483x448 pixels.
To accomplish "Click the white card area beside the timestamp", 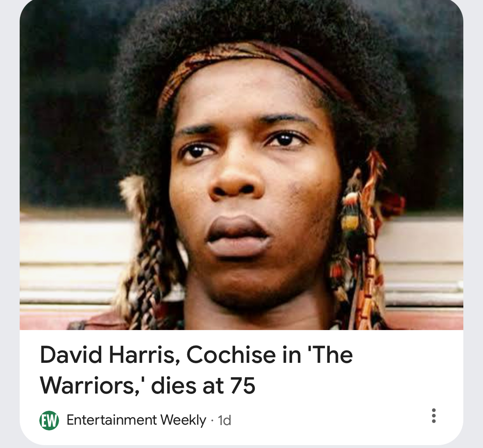I will [x=330, y=420].
